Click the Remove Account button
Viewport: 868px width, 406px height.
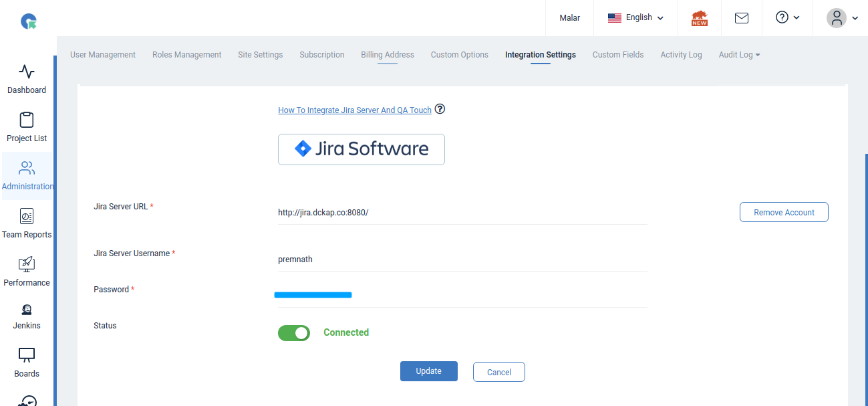pos(783,212)
